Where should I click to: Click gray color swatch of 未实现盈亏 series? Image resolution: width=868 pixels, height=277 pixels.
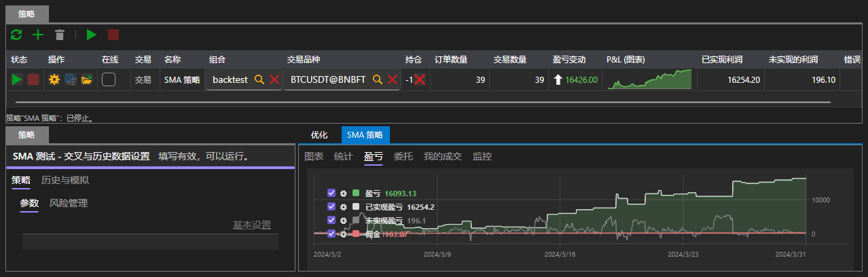[356, 220]
